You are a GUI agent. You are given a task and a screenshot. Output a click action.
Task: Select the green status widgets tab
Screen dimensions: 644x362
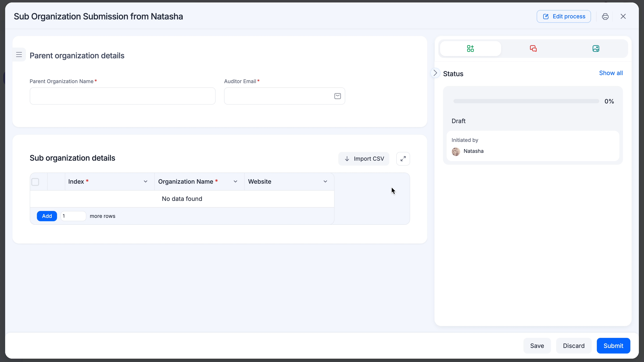tap(470, 48)
